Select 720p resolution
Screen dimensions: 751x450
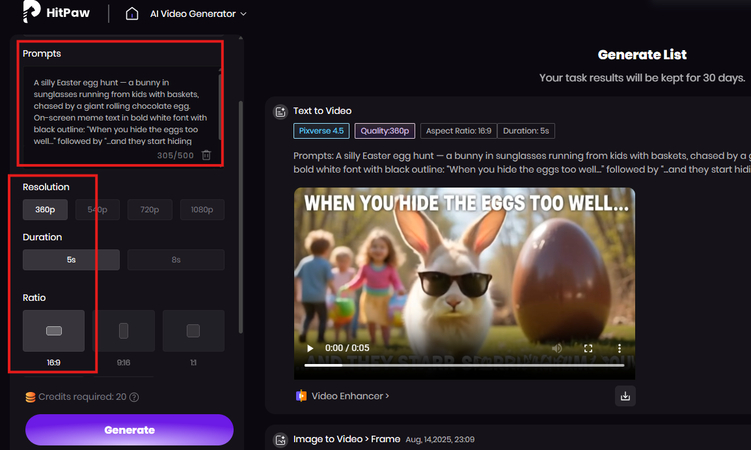pyautogui.click(x=149, y=210)
